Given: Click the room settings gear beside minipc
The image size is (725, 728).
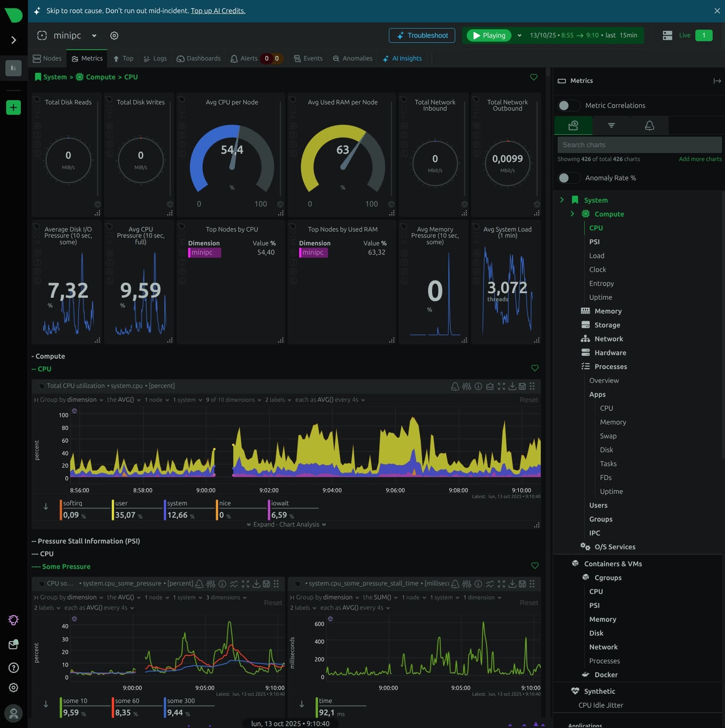Looking at the screenshot, I should (x=114, y=36).
